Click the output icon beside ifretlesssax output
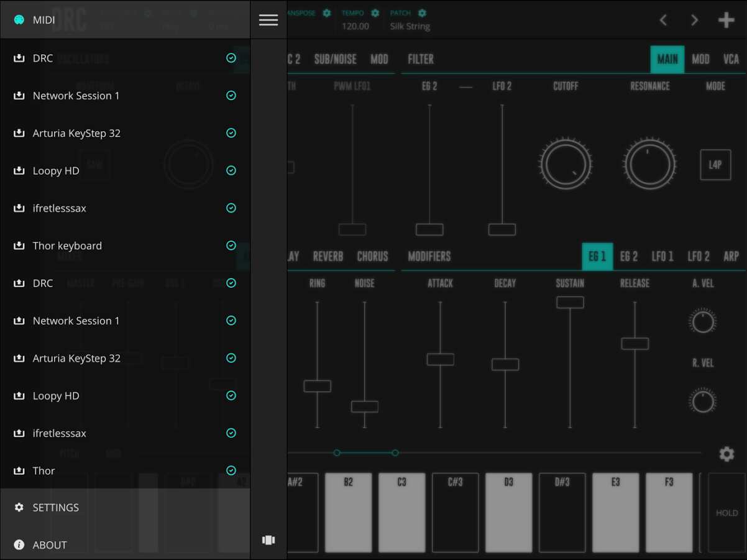This screenshot has width=747, height=560. pyautogui.click(x=19, y=433)
